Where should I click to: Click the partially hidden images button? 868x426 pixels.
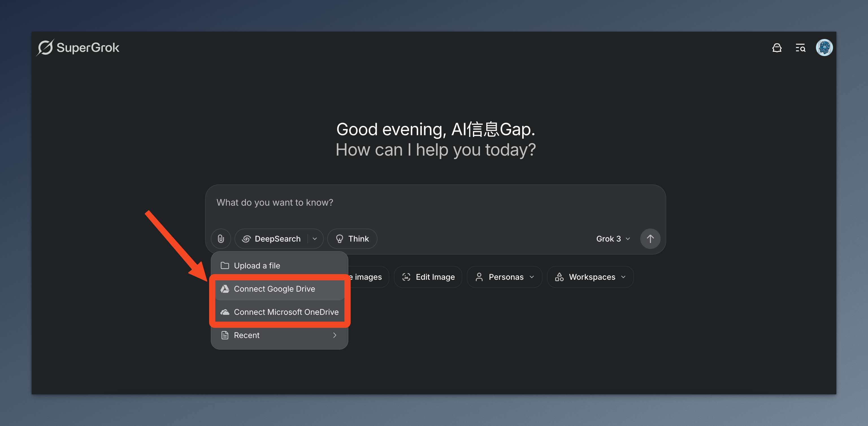pyautogui.click(x=368, y=277)
